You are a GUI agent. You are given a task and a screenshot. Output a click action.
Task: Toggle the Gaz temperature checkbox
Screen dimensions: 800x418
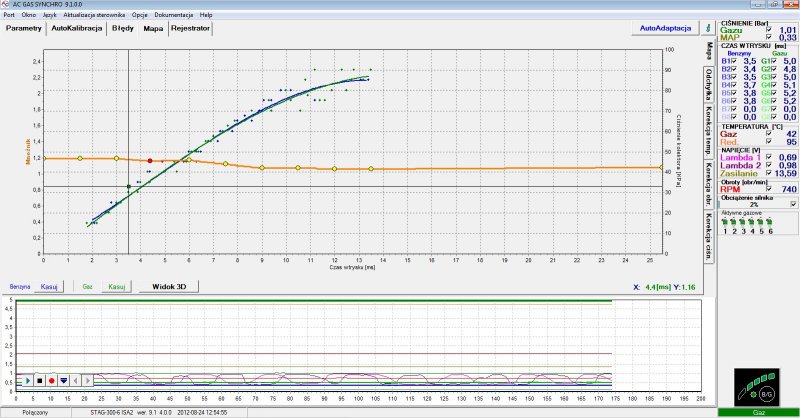tap(769, 134)
